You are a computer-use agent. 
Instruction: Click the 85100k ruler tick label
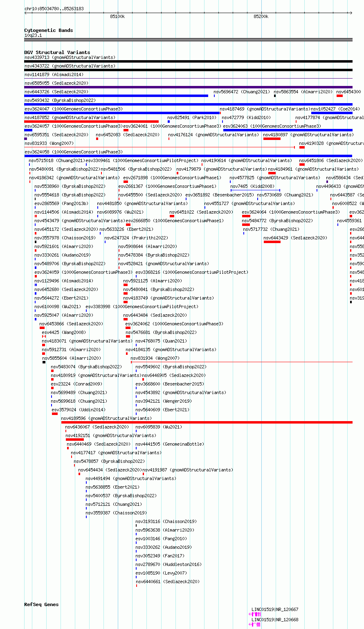coord(117,16)
